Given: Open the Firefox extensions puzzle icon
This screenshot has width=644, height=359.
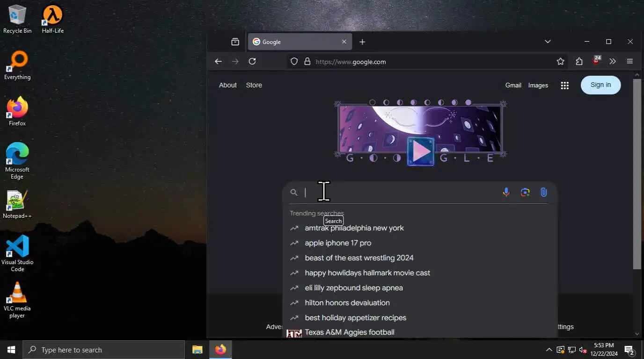Looking at the screenshot, I should coord(579,61).
